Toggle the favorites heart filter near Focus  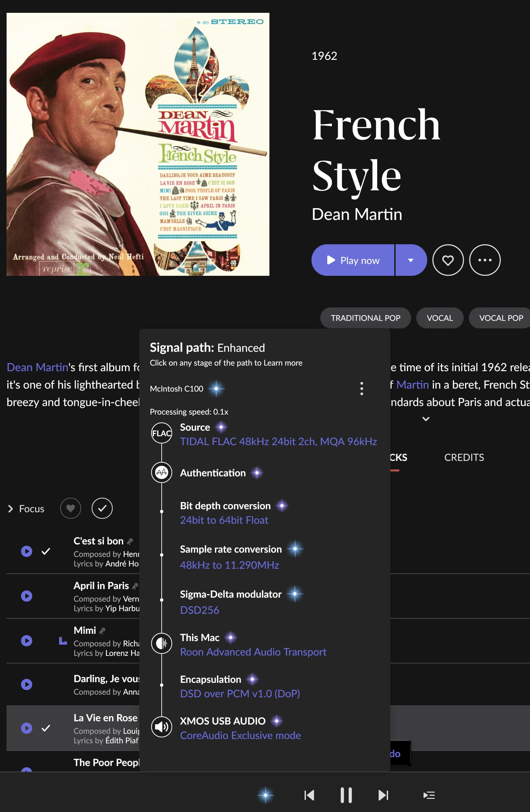(x=71, y=508)
